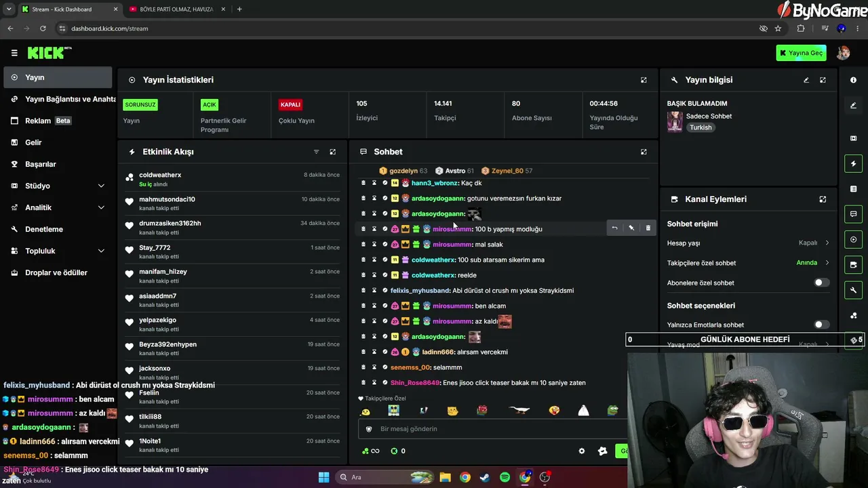Switch to the BÖYLE PARTİ OLMAZ browser tab
Screen dimensions: 868x488
pos(176,9)
